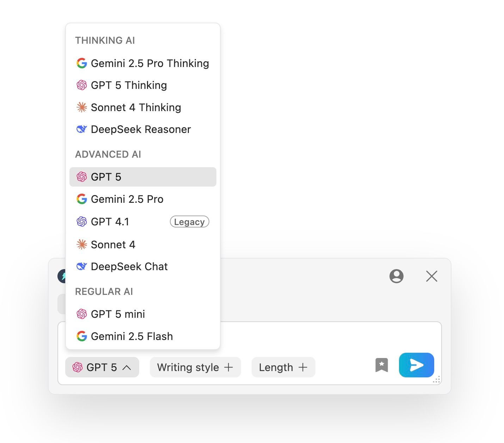Click the plus icon beside Writing style

pos(229,367)
